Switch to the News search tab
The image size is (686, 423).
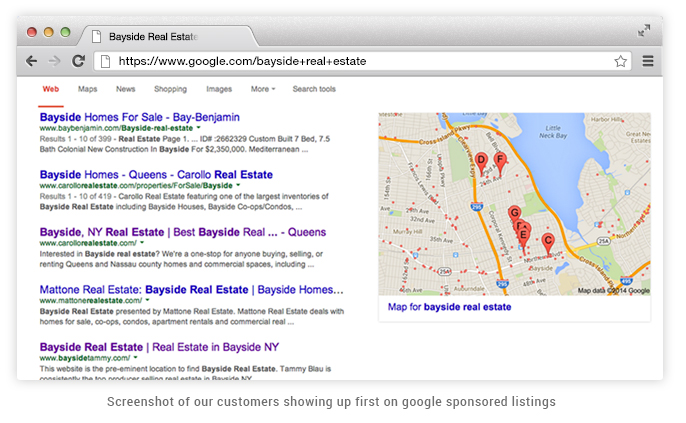pos(126,89)
